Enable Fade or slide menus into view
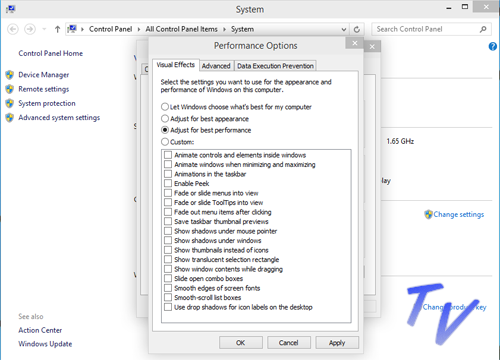This screenshot has height=360, width=500. coord(168,193)
